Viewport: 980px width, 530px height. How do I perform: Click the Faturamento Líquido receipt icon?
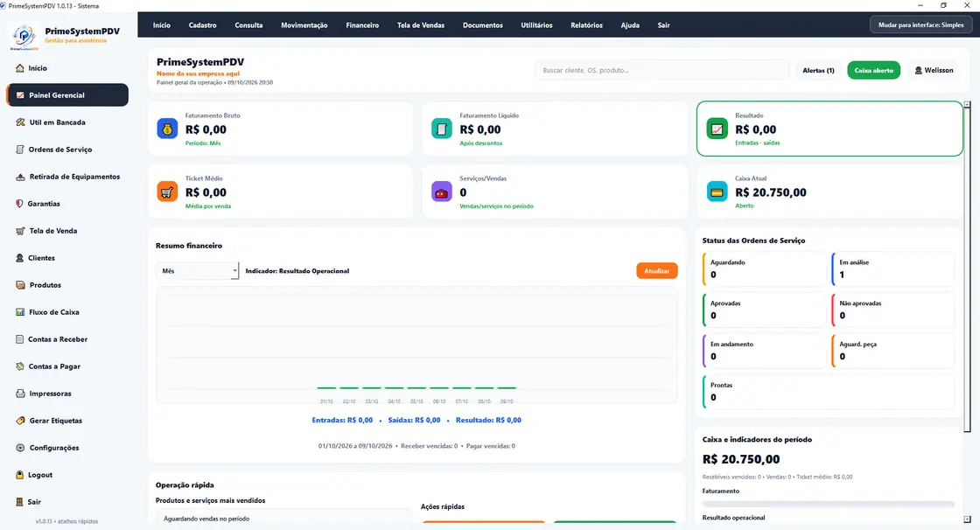point(442,129)
